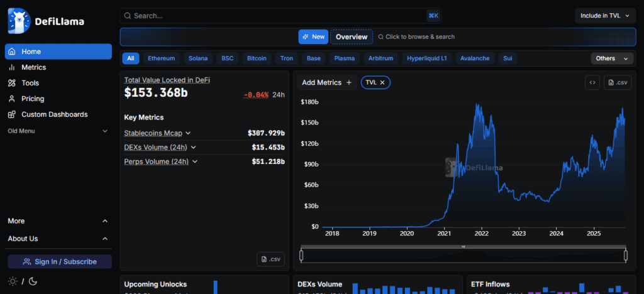Download Key Metrics .csv file

pyautogui.click(x=271, y=259)
